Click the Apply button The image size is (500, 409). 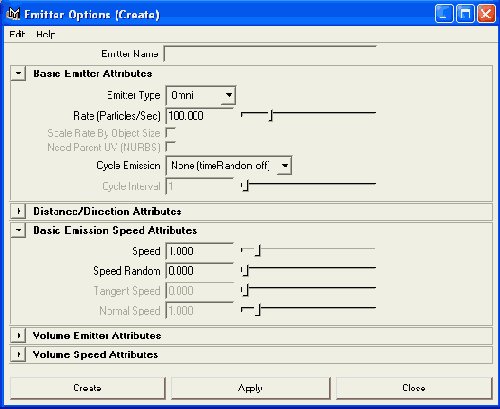(250, 388)
